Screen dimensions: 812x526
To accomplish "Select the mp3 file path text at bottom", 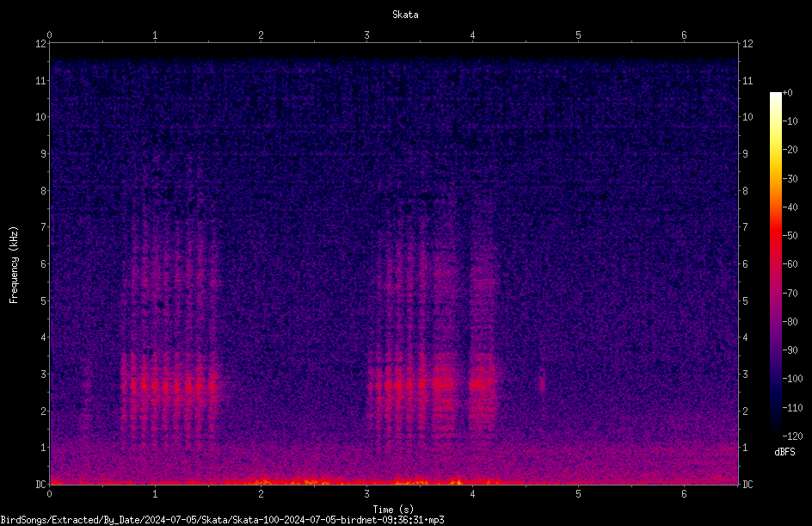I will pyautogui.click(x=222, y=520).
